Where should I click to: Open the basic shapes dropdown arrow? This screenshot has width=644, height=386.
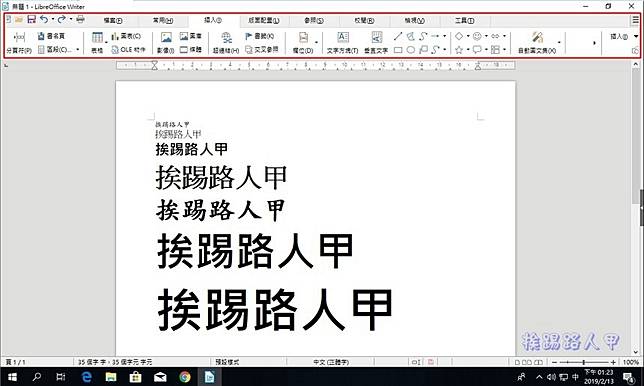(x=468, y=36)
